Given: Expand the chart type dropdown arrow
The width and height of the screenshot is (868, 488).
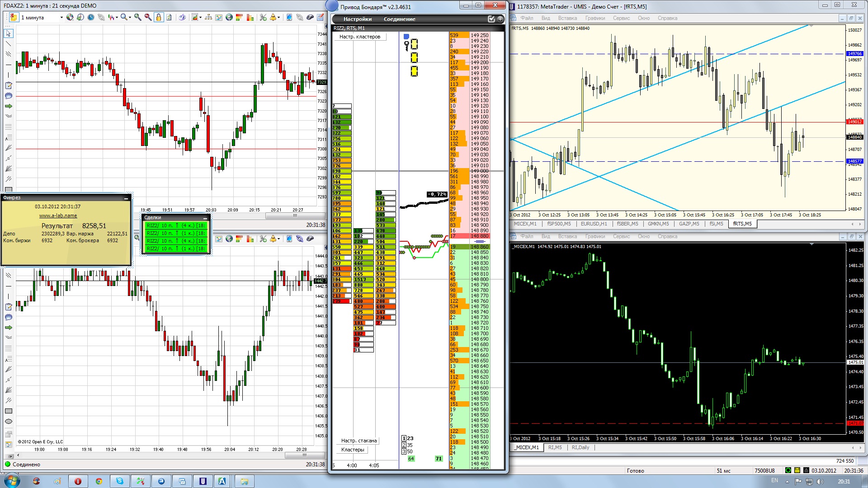Looking at the screenshot, I should tap(117, 18).
